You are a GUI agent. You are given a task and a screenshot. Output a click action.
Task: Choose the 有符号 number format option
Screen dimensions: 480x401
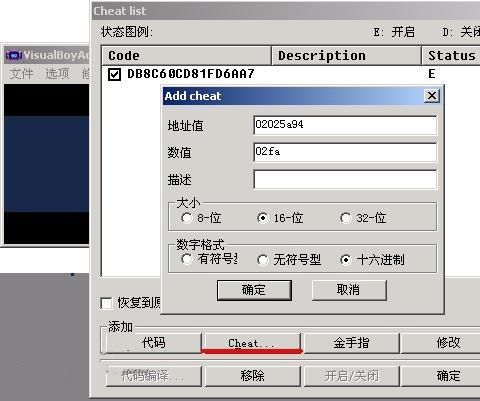point(186,259)
